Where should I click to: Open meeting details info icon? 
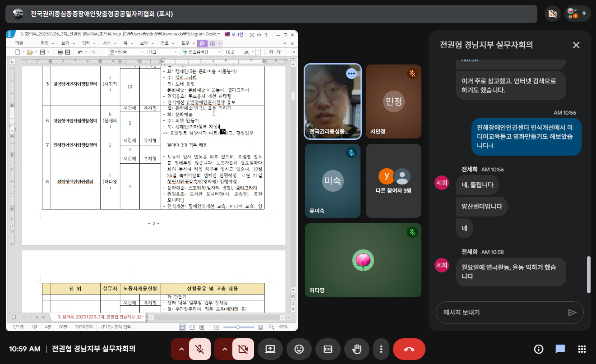click(x=538, y=349)
